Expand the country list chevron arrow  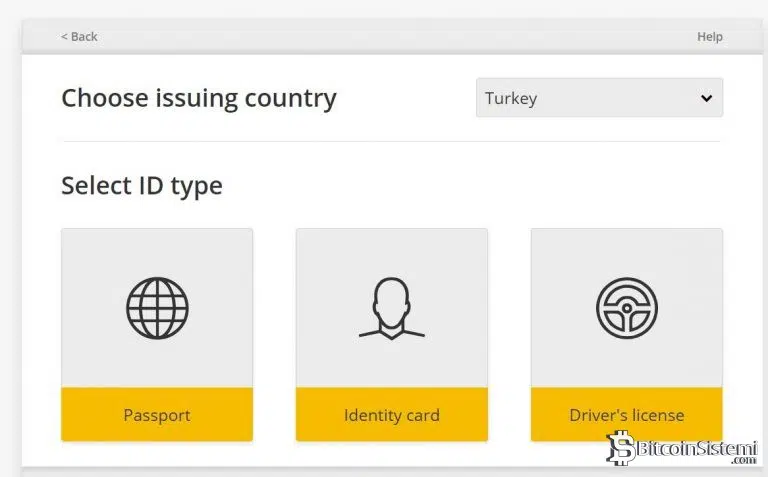[x=706, y=98]
